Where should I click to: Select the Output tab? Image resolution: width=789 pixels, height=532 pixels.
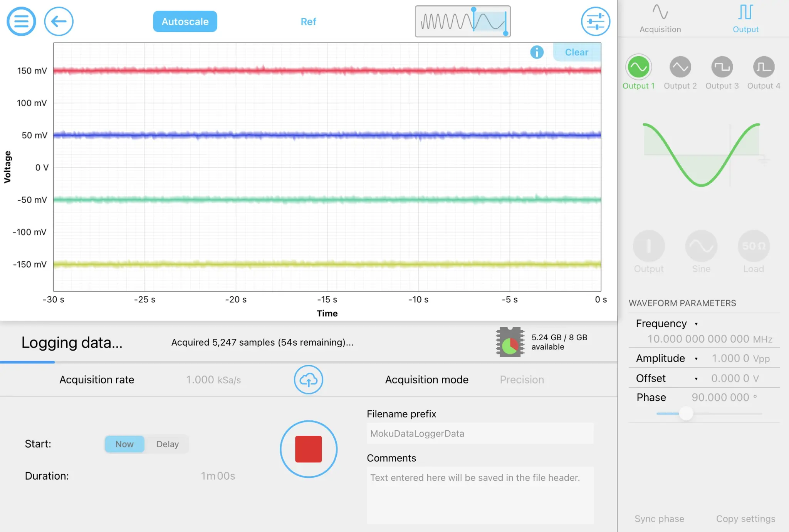point(745,17)
